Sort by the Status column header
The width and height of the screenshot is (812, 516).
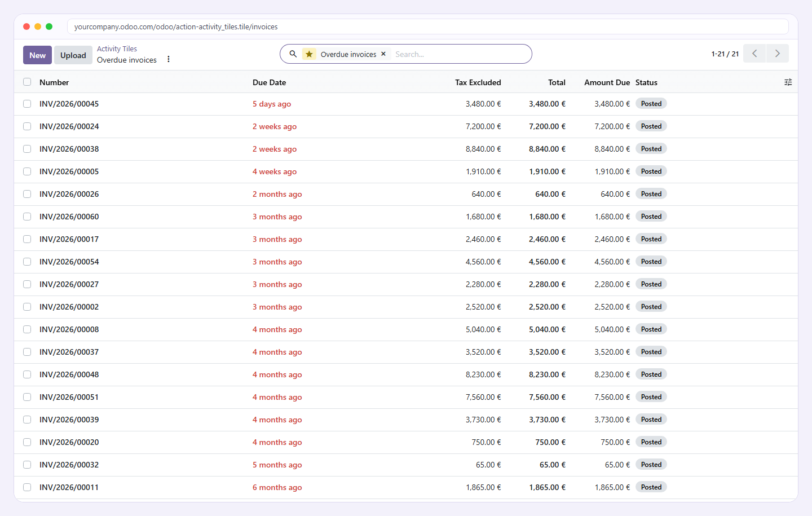point(646,82)
